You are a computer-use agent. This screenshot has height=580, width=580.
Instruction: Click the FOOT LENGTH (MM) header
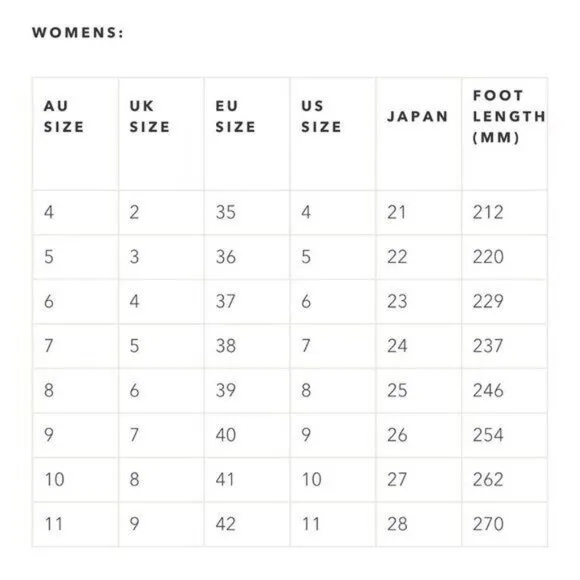click(x=509, y=117)
